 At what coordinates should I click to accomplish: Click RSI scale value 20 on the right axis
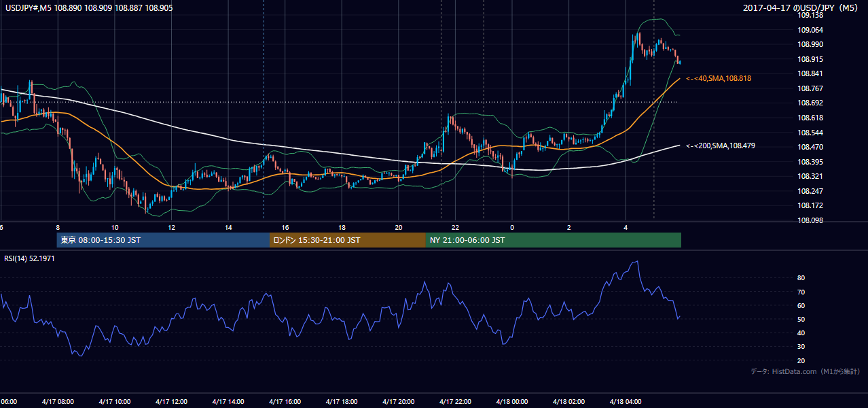(x=801, y=360)
